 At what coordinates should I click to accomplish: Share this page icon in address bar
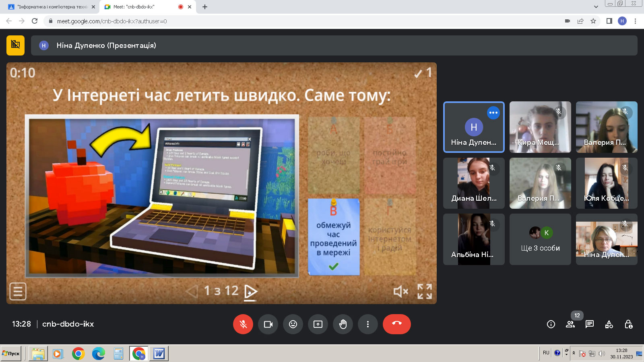(580, 21)
